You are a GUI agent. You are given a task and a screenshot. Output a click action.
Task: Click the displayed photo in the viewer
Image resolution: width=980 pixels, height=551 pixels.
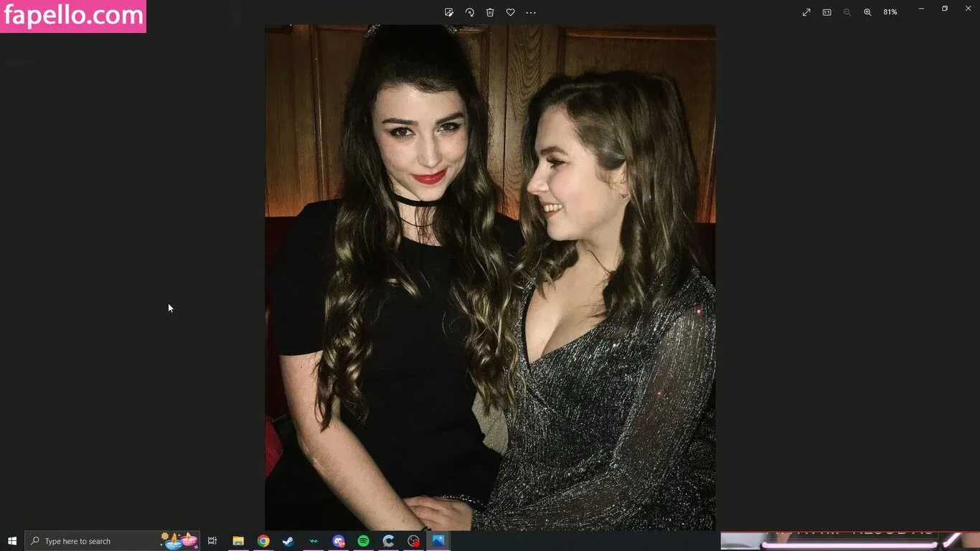[x=490, y=278]
